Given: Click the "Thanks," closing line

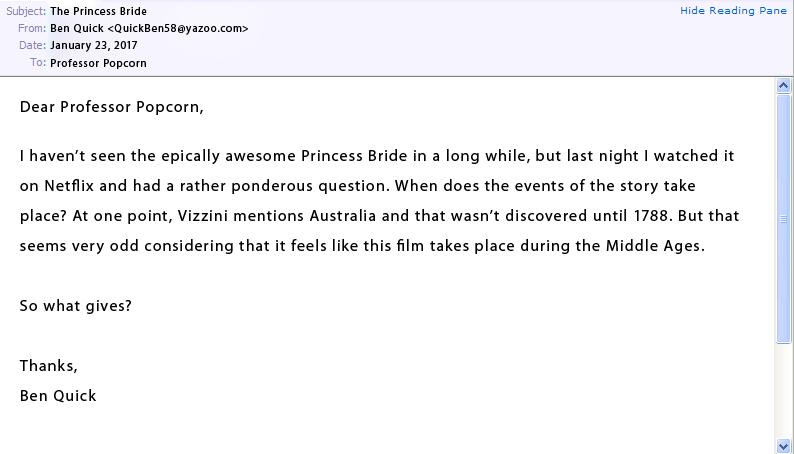Looking at the screenshot, I should click(48, 365).
